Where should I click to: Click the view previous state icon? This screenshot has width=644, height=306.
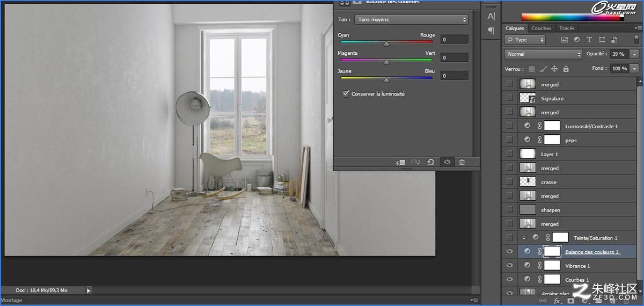415,162
